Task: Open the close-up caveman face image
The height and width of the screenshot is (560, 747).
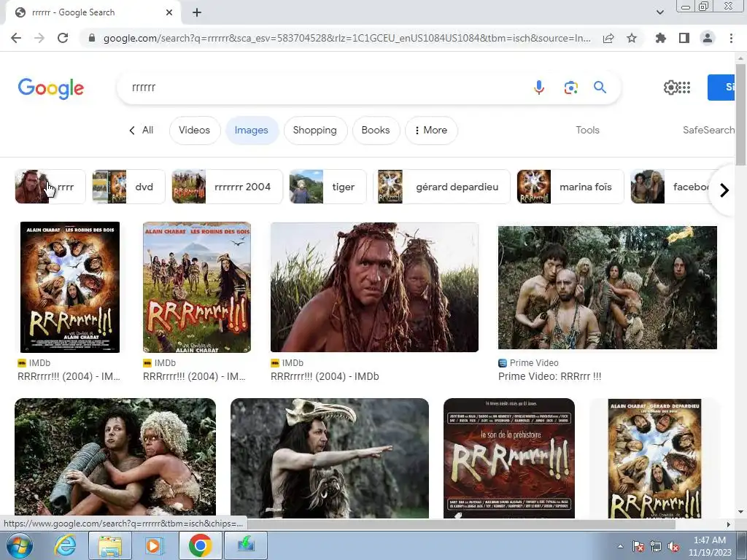Action: tap(374, 287)
